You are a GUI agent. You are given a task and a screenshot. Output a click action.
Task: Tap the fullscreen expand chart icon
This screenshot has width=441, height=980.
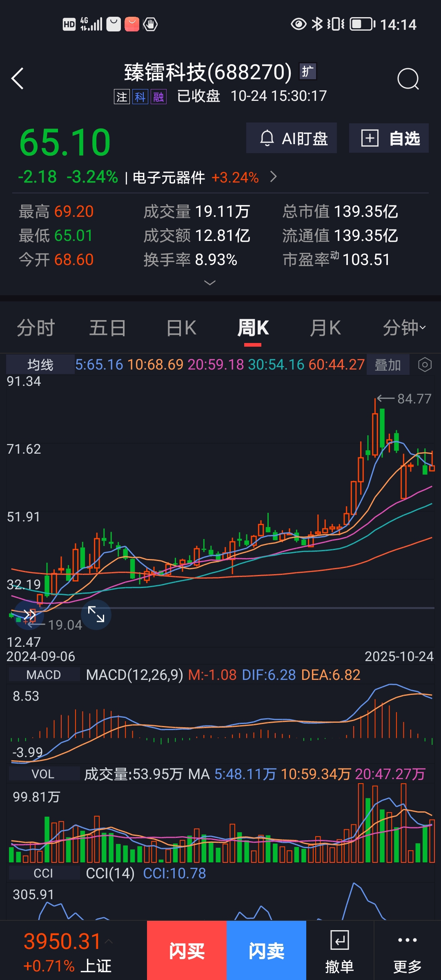(96, 615)
